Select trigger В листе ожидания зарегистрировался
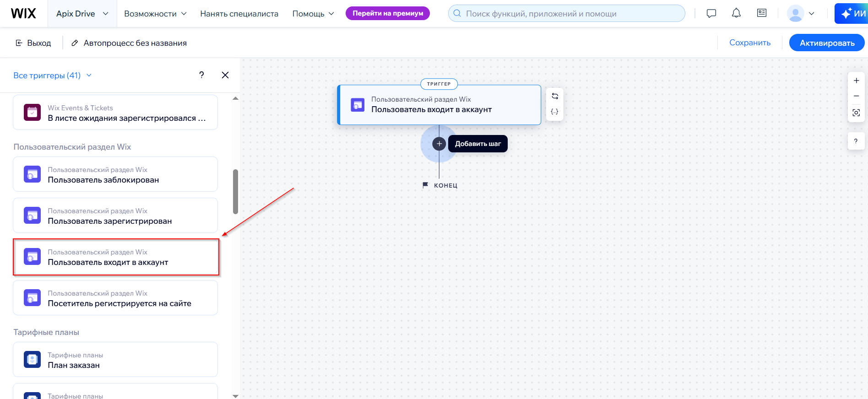Viewport: 868px width, 399px height. tap(115, 113)
